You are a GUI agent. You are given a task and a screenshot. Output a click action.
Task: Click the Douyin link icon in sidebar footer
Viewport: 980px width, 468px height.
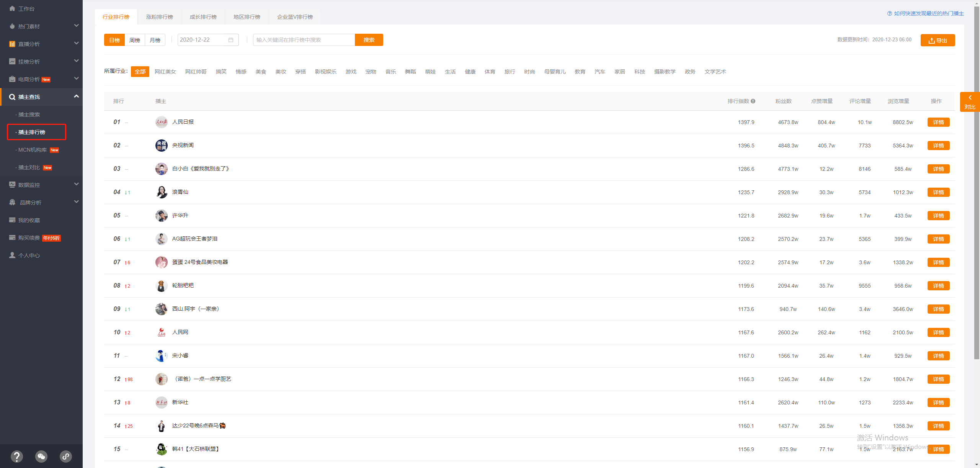click(66, 456)
